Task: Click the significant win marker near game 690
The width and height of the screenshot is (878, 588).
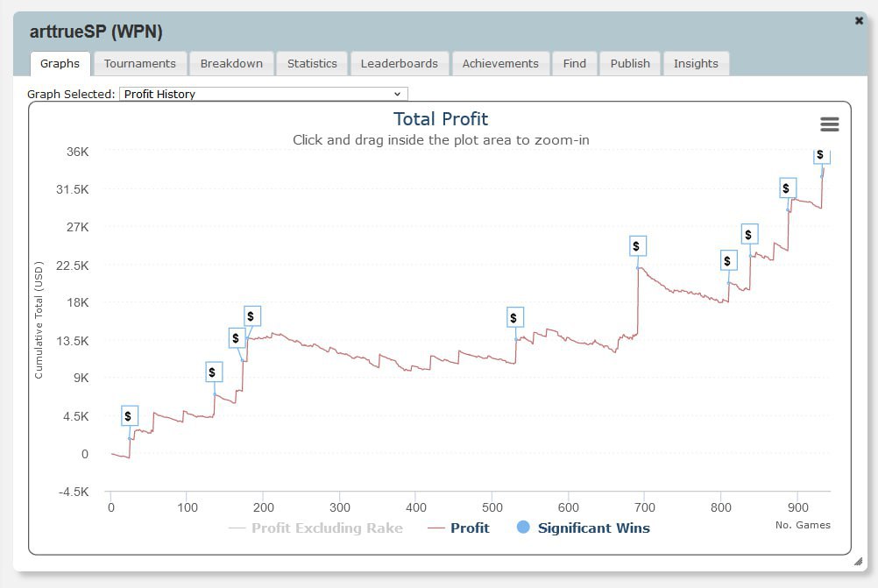Action: [x=637, y=246]
